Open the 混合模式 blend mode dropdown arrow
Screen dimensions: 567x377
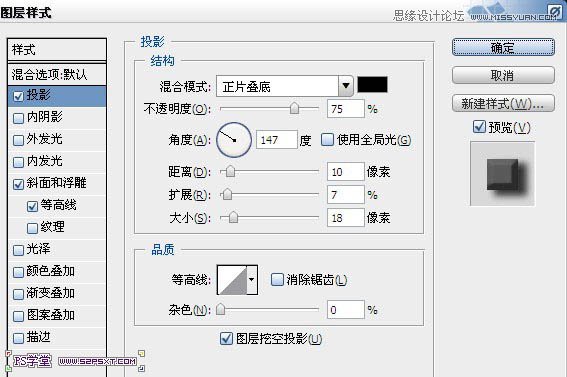(x=346, y=86)
